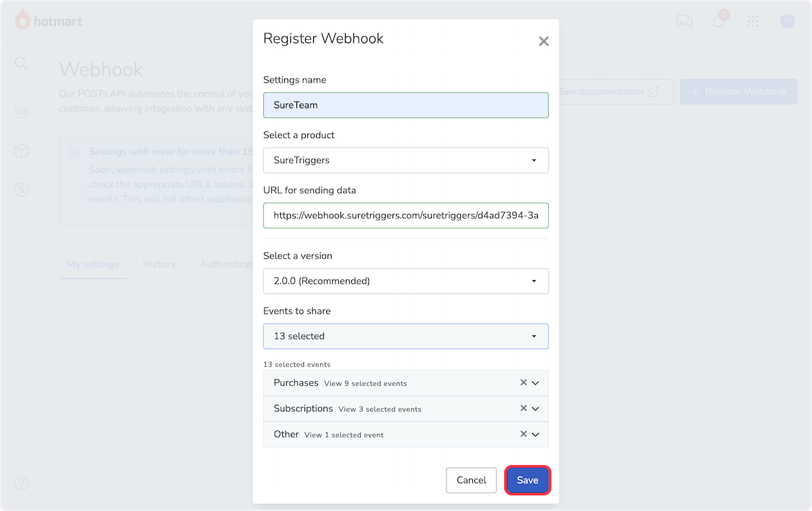
Task: Remove the Other selected event
Action: point(523,434)
